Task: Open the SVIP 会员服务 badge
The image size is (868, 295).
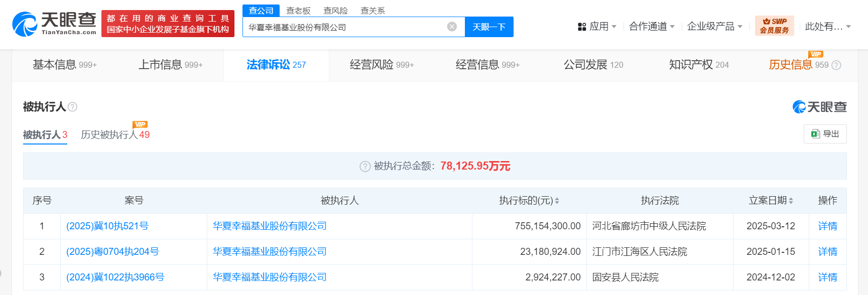Action: [774, 26]
